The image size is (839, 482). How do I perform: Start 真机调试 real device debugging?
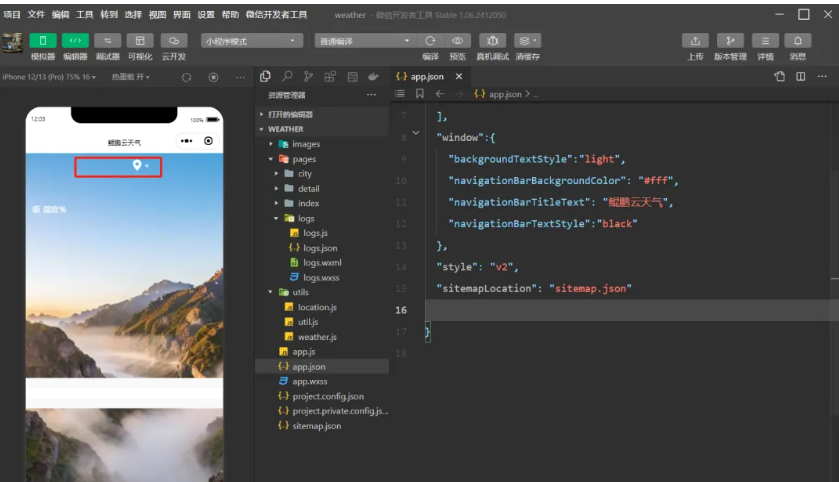tap(492, 41)
